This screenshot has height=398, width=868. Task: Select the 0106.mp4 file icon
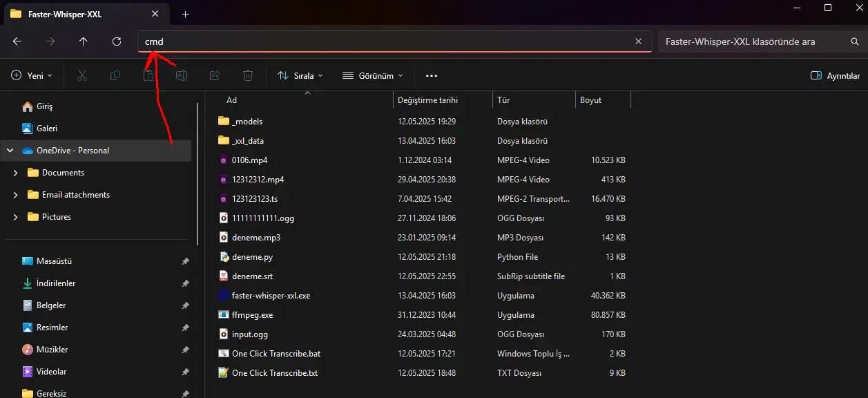[x=223, y=160]
